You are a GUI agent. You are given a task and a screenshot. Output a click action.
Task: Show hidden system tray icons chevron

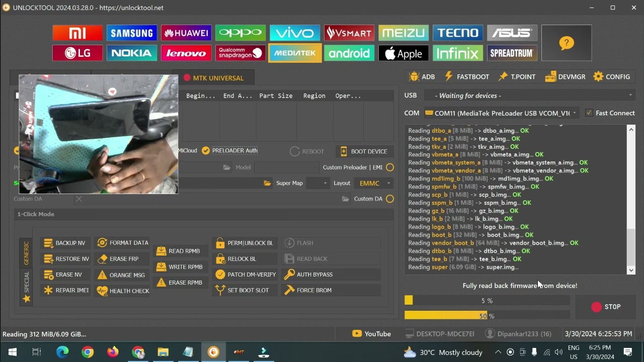[498, 352]
